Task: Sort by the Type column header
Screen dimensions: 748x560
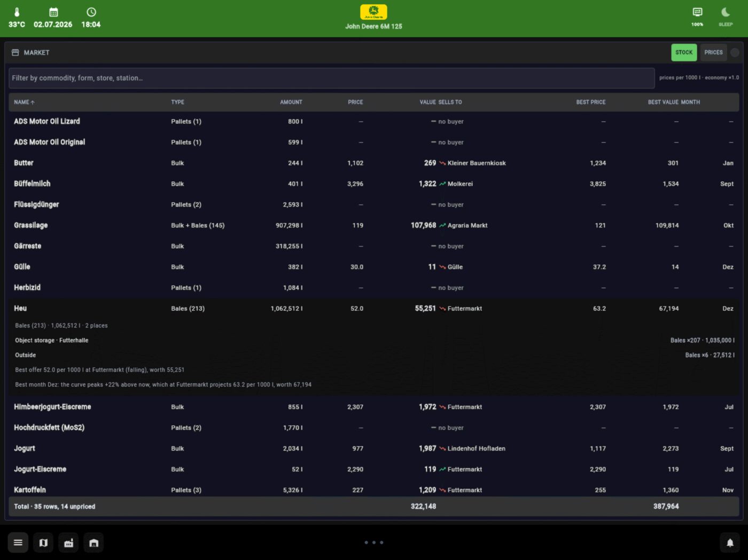Action: pyautogui.click(x=177, y=102)
